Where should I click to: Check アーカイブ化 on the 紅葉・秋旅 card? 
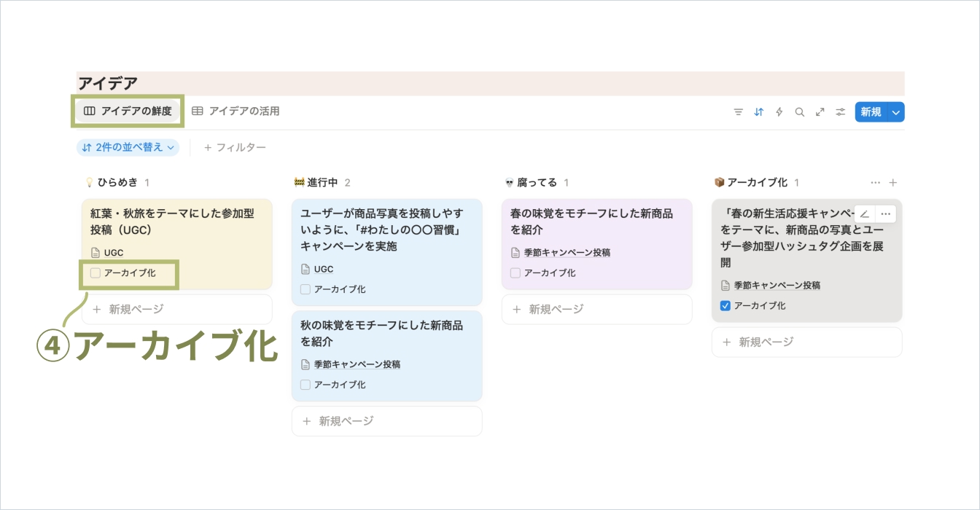[x=96, y=273]
